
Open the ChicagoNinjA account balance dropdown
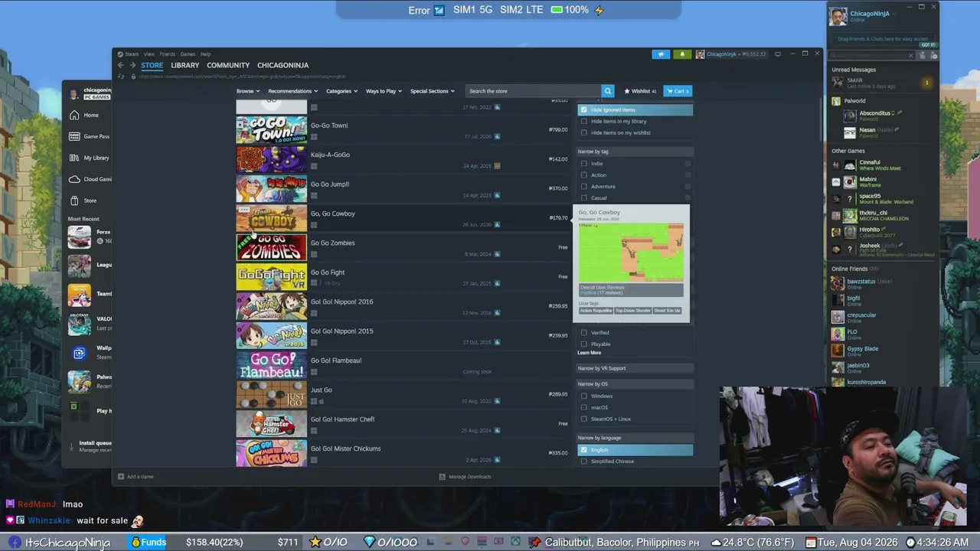pyautogui.click(x=737, y=54)
